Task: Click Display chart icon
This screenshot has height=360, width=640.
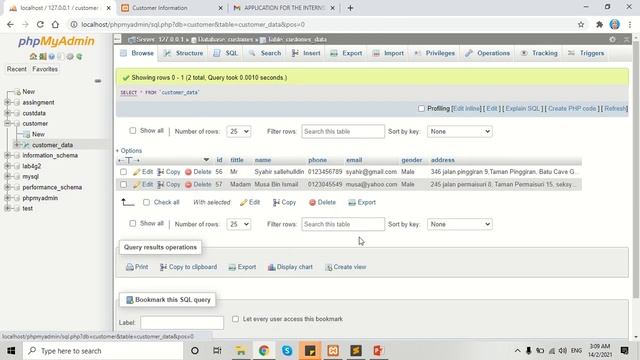Action: coord(271,267)
